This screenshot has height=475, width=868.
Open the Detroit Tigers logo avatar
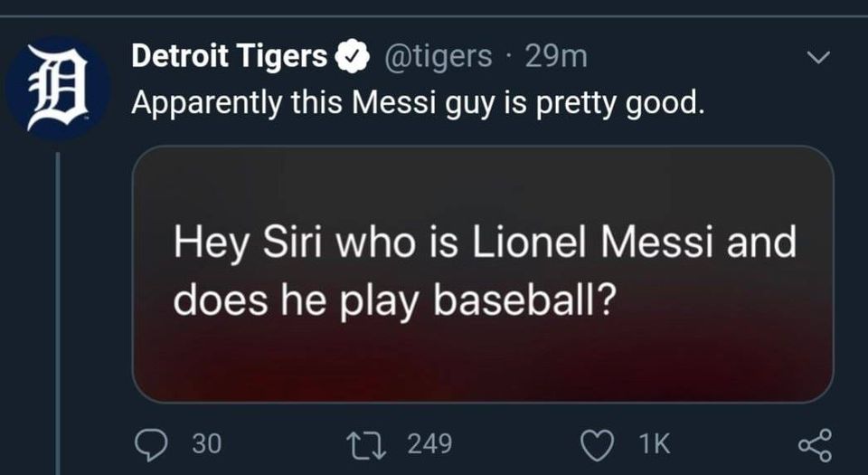[56, 88]
